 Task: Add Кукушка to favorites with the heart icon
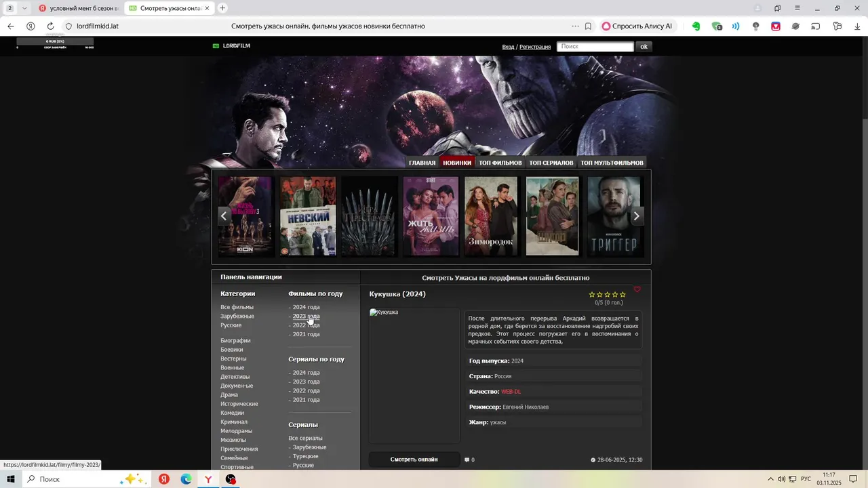click(x=637, y=289)
